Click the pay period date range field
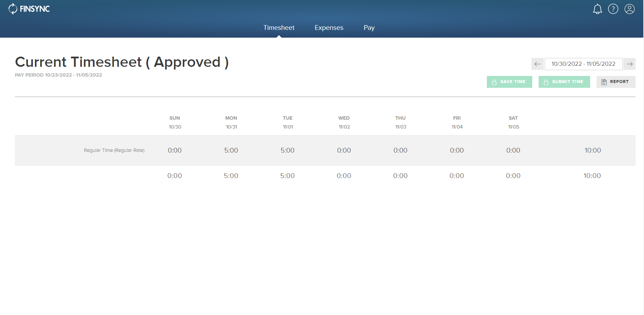The height and width of the screenshot is (315, 644). (583, 64)
